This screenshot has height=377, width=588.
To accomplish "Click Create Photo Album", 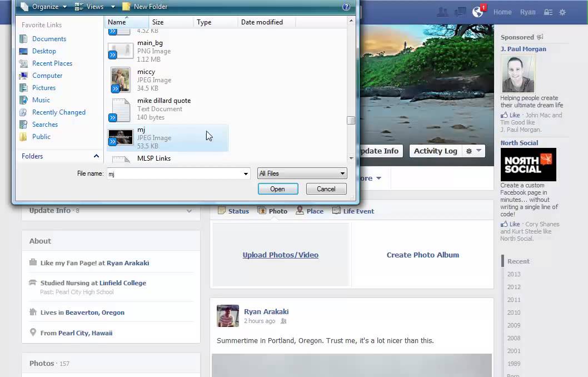I will tap(422, 255).
